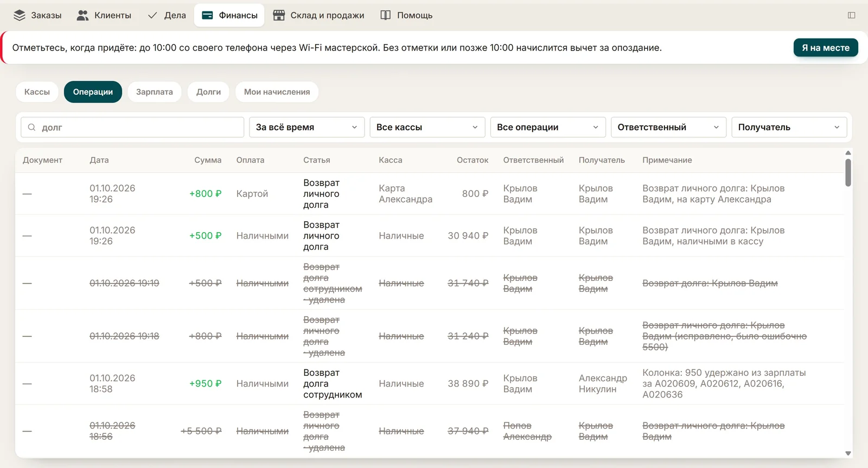Open the Клиенты section
Screen dimensions: 868x468
pyautogui.click(x=104, y=15)
